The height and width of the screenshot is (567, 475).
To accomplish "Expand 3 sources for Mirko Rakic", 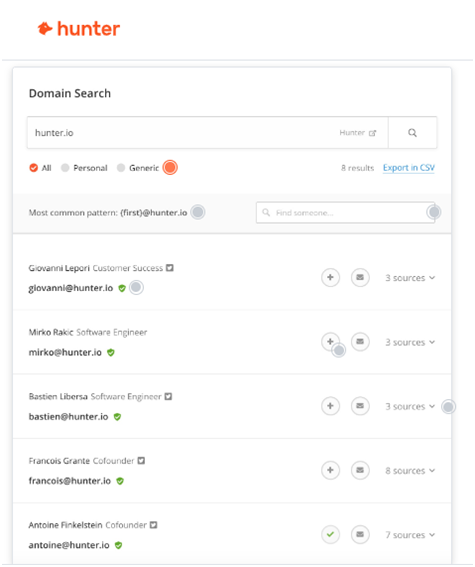I will pyautogui.click(x=410, y=342).
